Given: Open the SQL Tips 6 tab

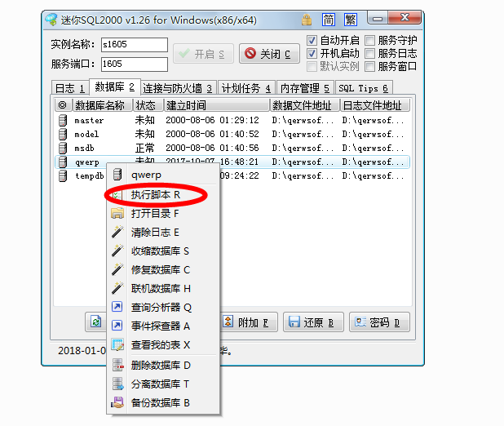Looking at the screenshot, I should [364, 88].
